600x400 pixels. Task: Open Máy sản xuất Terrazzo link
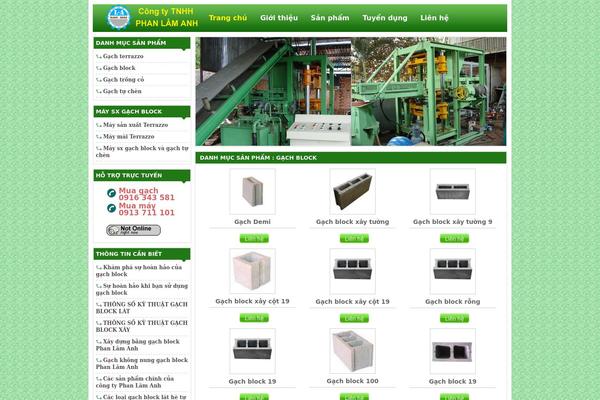[135, 125]
